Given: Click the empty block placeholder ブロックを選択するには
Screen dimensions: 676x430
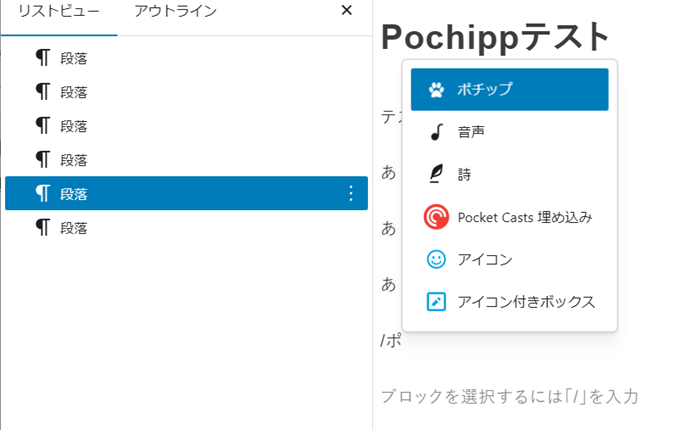Looking at the screenshot, I should [x=509, y=396].
